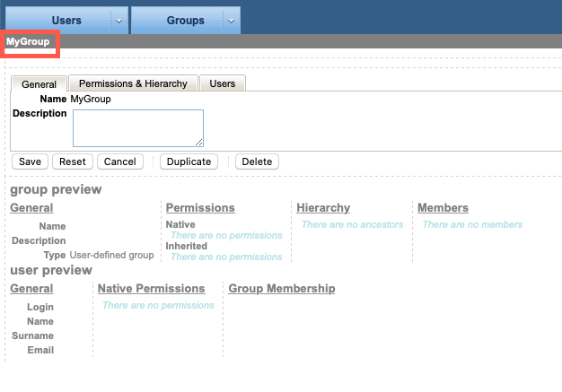Open the Native Permissions heading in user preview
This screenshot has width=562, height=392.
tap(151, 289)
